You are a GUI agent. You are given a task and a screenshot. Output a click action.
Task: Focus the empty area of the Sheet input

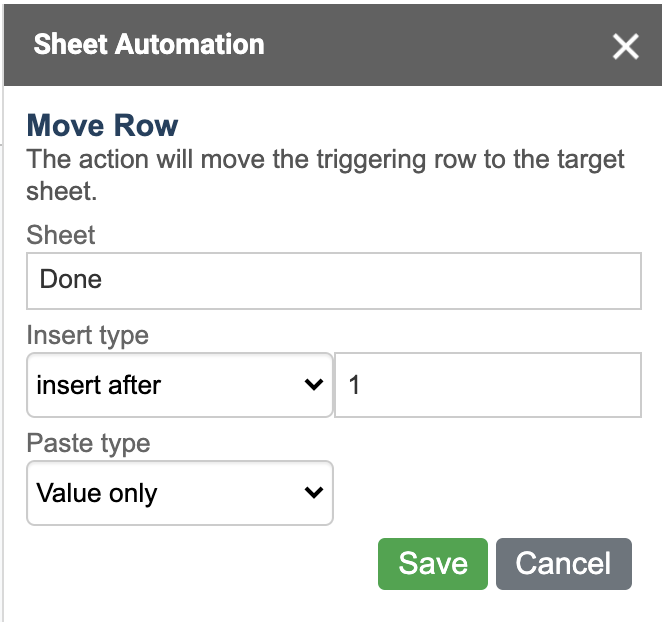click(x=372, y=281)
